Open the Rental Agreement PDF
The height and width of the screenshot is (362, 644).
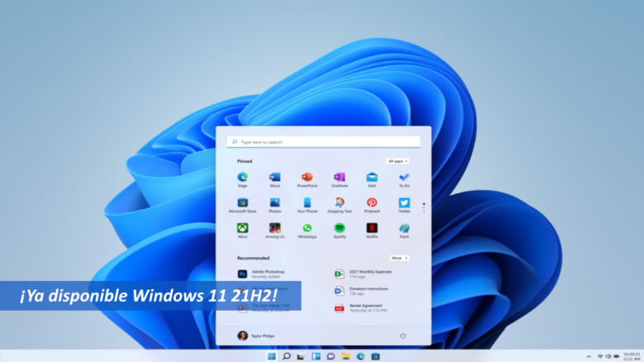[363, 308]
